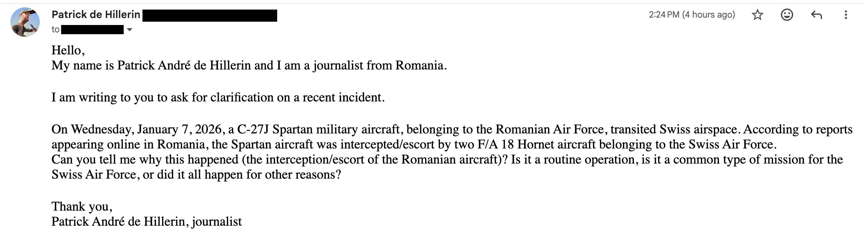This screenshot has height=247, width=868.
Task: Click the text "C-27J Spartan military aircraft"
Action: 318,129
